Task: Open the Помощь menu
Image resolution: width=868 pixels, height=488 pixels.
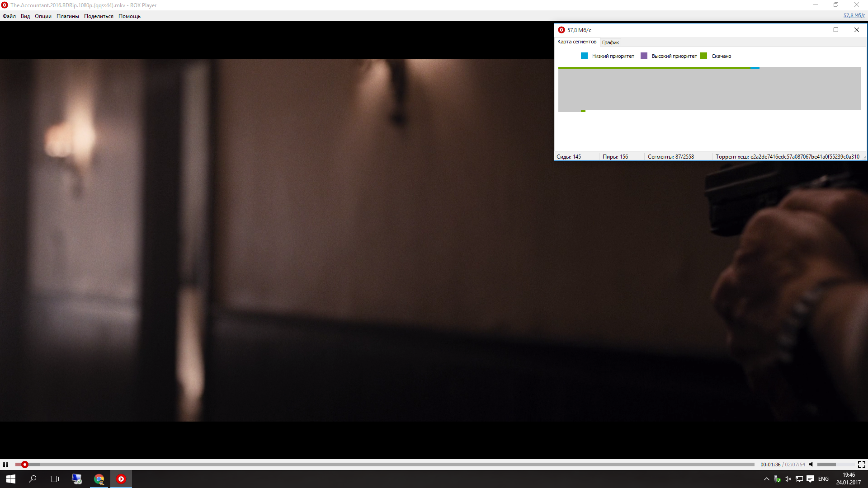Action: pyautogui.click(x=129, y=16)
